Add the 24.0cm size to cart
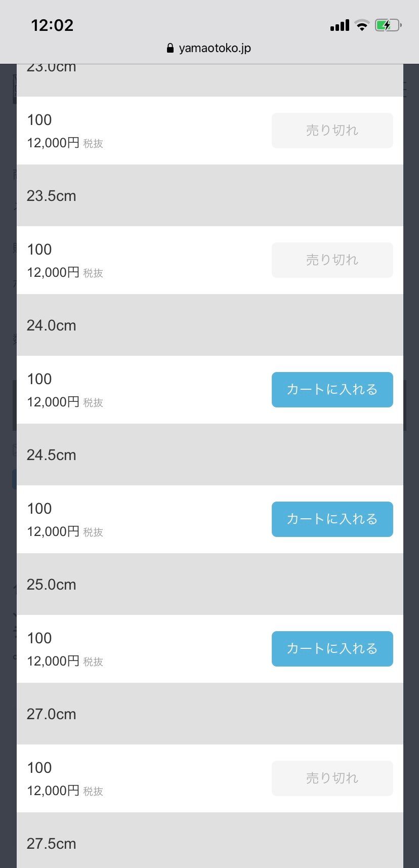 332,390
